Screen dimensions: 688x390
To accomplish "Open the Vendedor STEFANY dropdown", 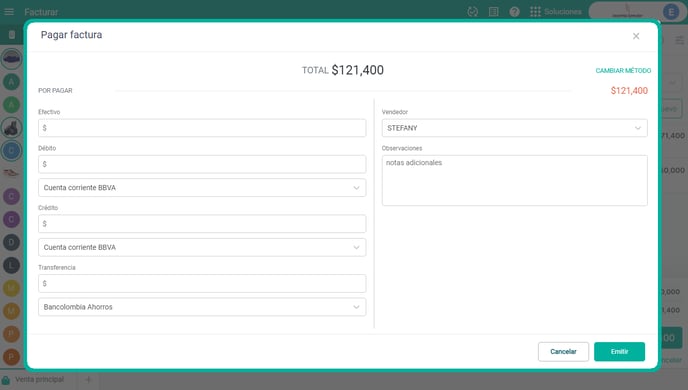I will click(514, 128).
